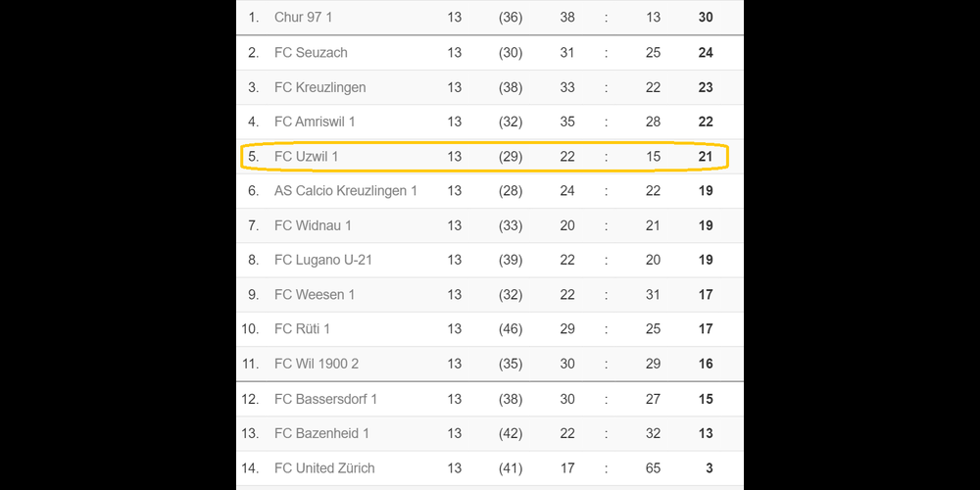The image size is (980, 490).
Task: Open the FC Lugano U-21 team link
Action: pyautogui.click(x=322, y=260)
